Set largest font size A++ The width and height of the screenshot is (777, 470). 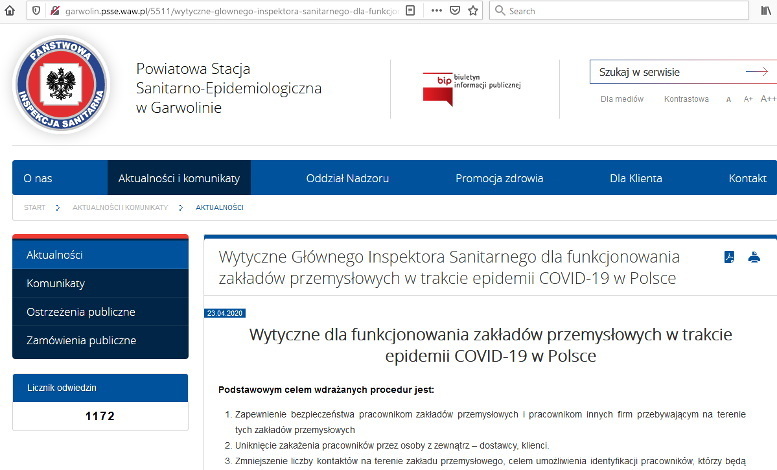pos(768,99)
